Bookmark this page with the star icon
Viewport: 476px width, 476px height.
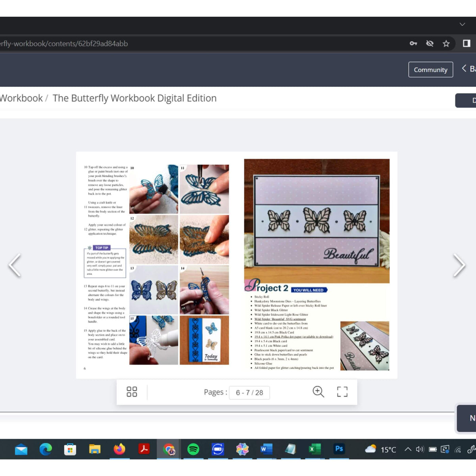pyautogui.click(x=446, y=43)
